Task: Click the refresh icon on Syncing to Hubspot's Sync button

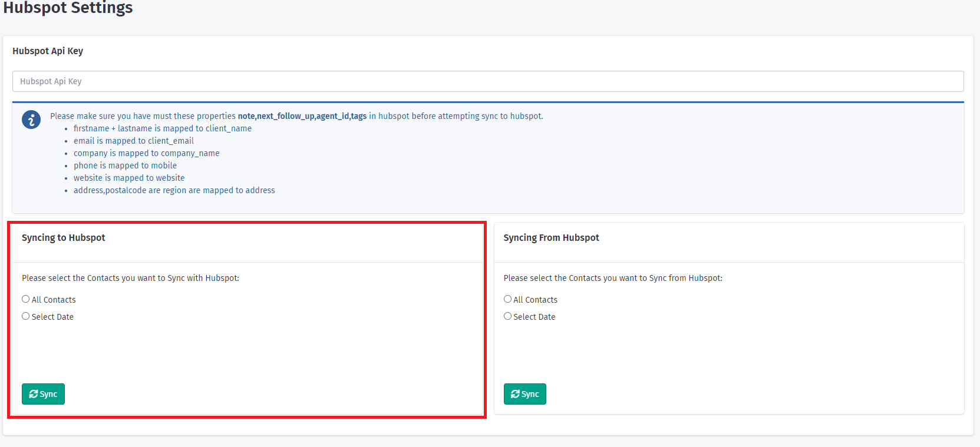Action: coord(34,394)
